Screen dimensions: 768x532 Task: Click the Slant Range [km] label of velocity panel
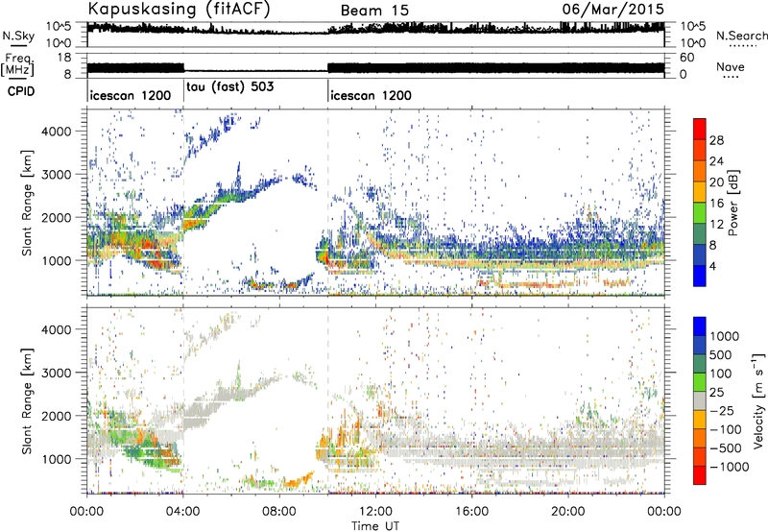pyautogui.click(x=28, y=401)
